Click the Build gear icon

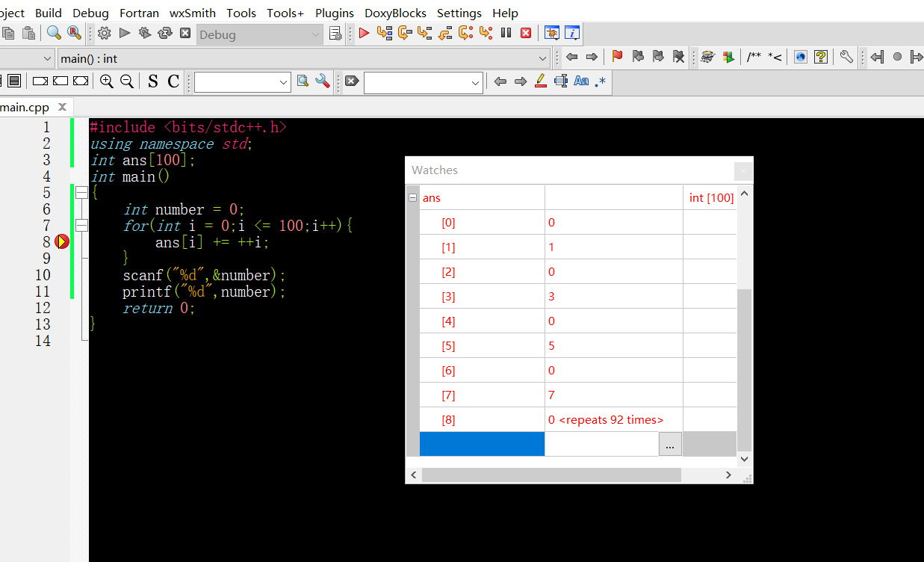point(105,33)
